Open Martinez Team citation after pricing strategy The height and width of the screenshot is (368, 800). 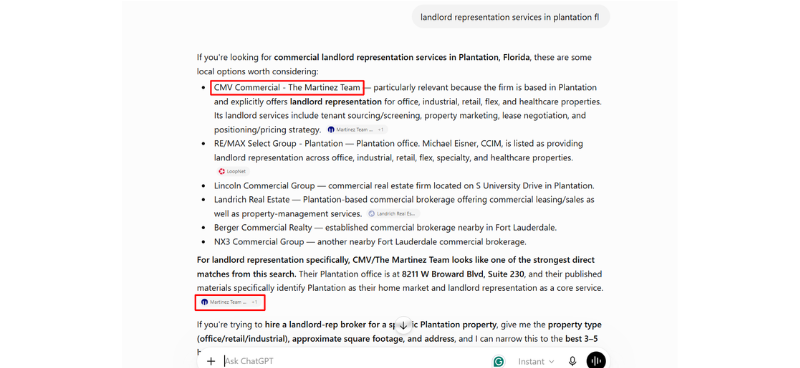pyautogui.click(x=357, y=130)
